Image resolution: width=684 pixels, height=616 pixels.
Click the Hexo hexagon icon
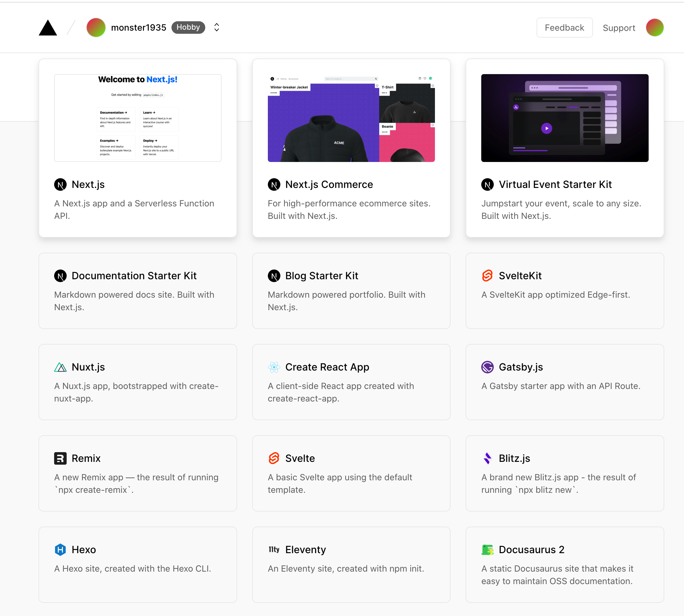[x=60, y=550]
